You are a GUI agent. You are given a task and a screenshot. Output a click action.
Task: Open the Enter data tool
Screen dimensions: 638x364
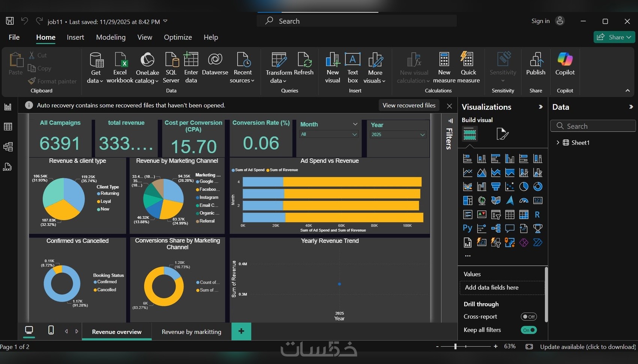[191, 68]
